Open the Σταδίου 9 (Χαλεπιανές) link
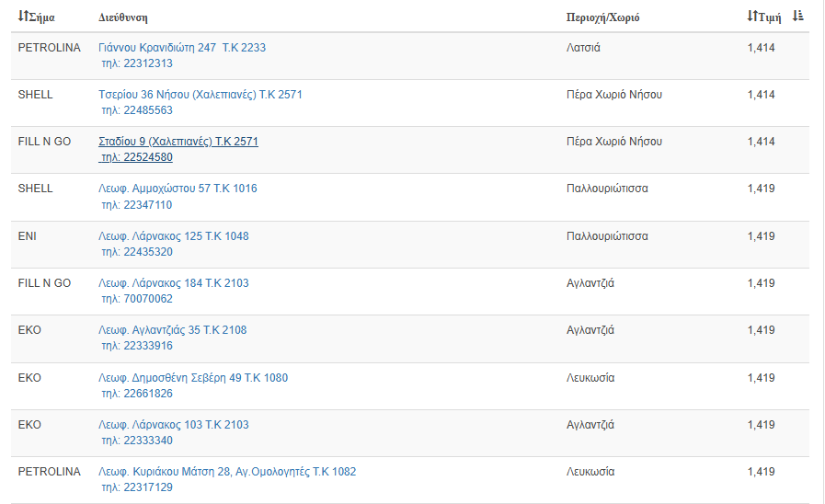825x504 pixels. coord(178,142)
